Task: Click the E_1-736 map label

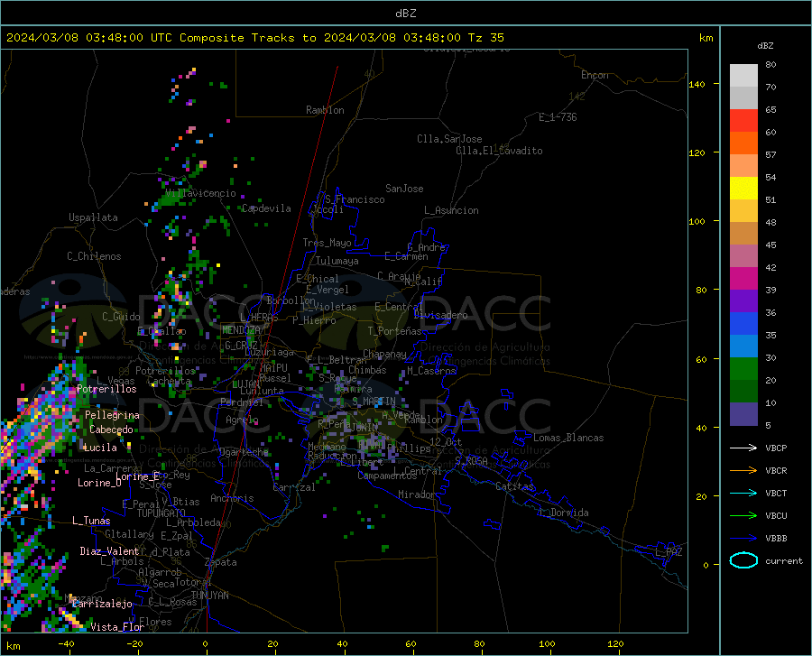Action: tap(558, 117)
